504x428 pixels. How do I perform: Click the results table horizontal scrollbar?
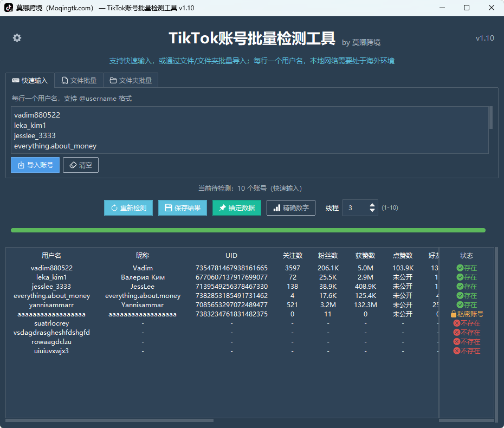click(x=109, y=420)
